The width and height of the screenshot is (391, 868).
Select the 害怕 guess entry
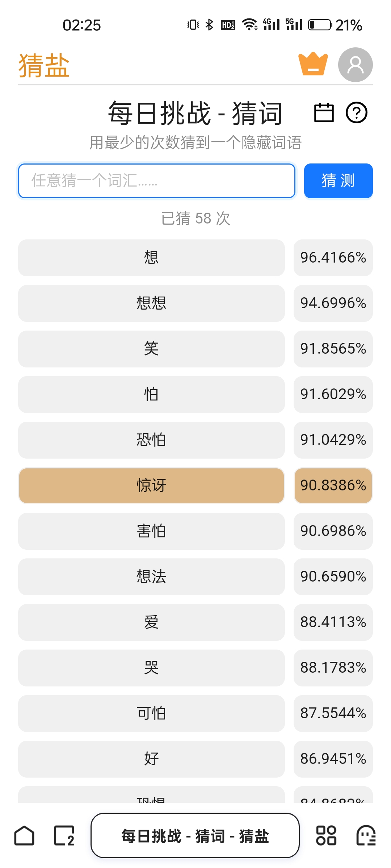point(151,531)
